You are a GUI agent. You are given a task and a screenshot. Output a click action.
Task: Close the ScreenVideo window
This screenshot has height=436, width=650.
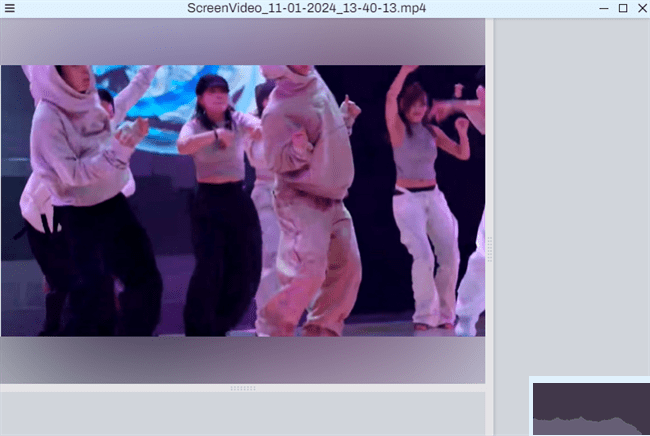click(x=640, y=8)
